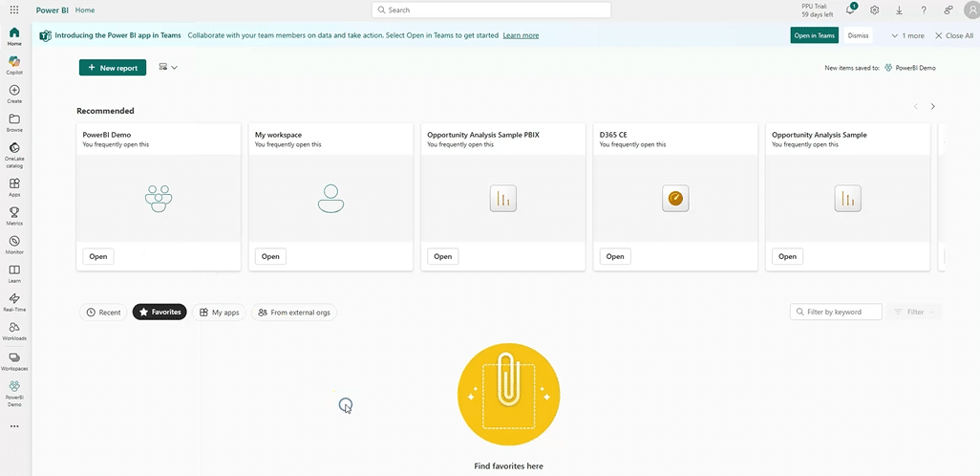
Task: Click the share feedback icon in header
Action: coord(948,10)
